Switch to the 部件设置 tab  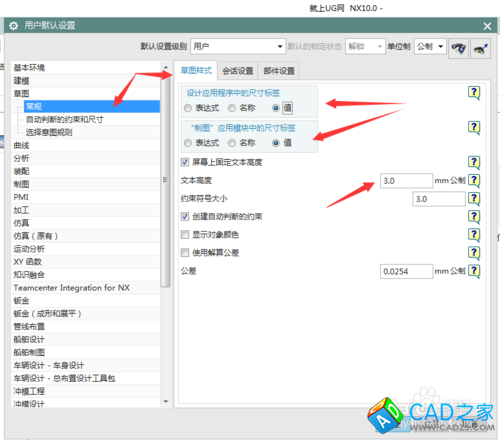279,71
